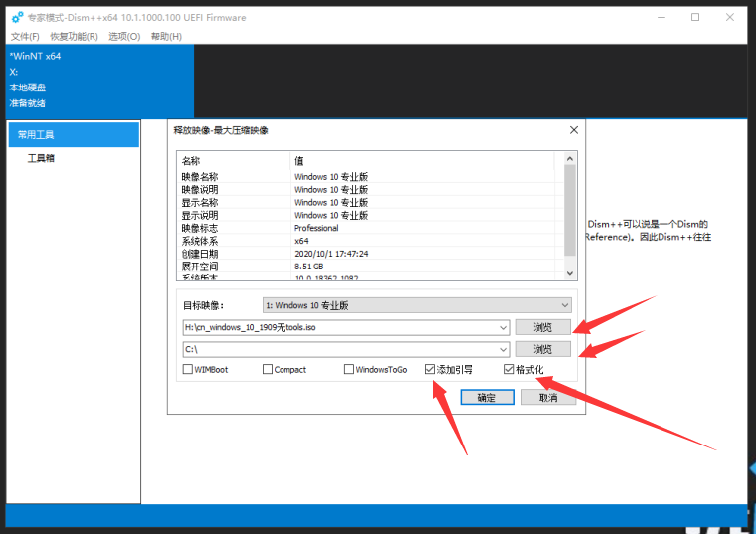Viewport: 756px width, 534px height.
Task: Close the 释放映像 dialog with X
Action: coord(574,130)
